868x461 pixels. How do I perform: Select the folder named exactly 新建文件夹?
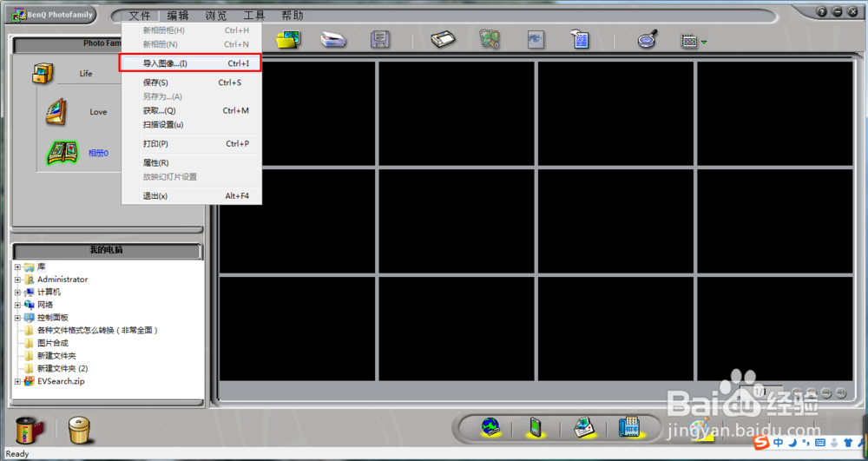click(x=56, y=356)
